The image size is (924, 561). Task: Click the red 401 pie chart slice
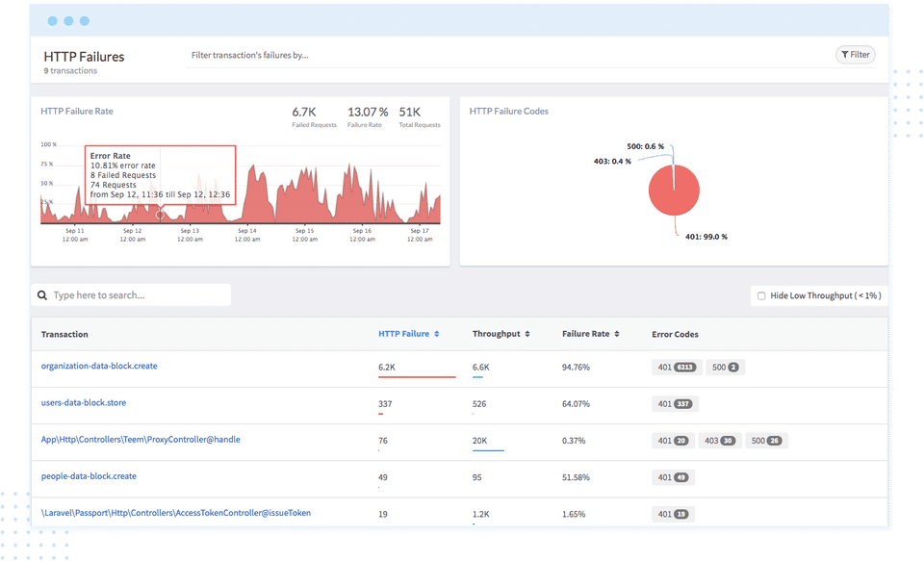674,191
